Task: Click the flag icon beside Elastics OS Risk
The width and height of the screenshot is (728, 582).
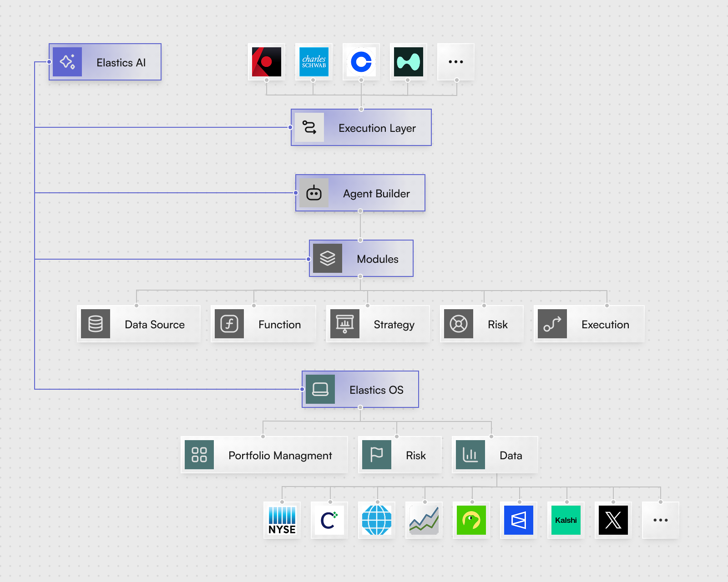Action: 377,455
